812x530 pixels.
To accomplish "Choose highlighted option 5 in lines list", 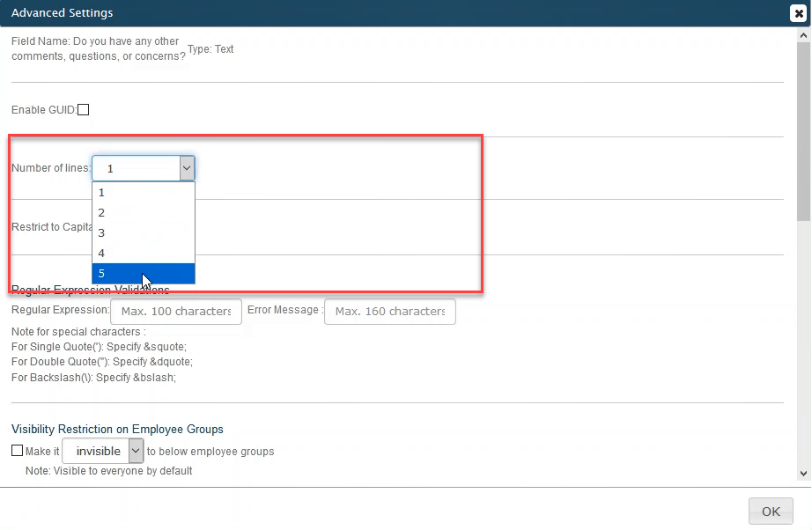I will tap(143, 274).
